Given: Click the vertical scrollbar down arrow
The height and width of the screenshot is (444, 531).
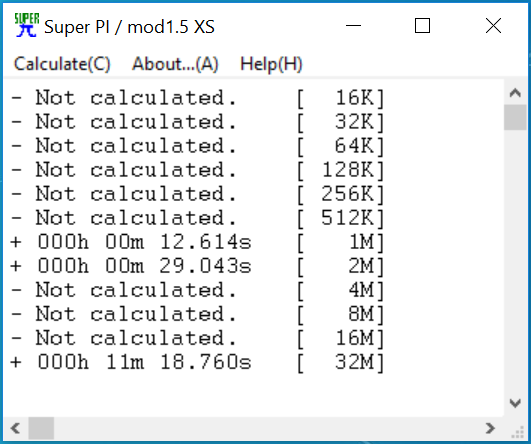Looking at the screenshot, I should [515, 403].
